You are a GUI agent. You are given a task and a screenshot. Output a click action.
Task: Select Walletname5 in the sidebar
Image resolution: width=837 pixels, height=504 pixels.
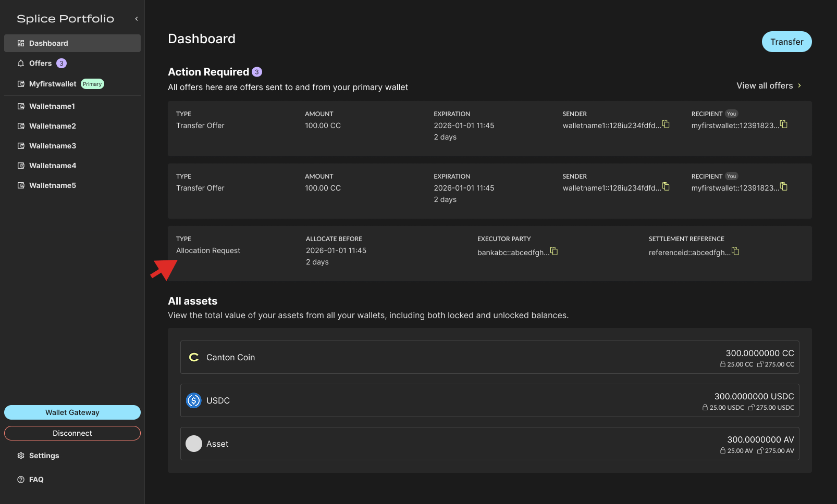pos(72,185)
